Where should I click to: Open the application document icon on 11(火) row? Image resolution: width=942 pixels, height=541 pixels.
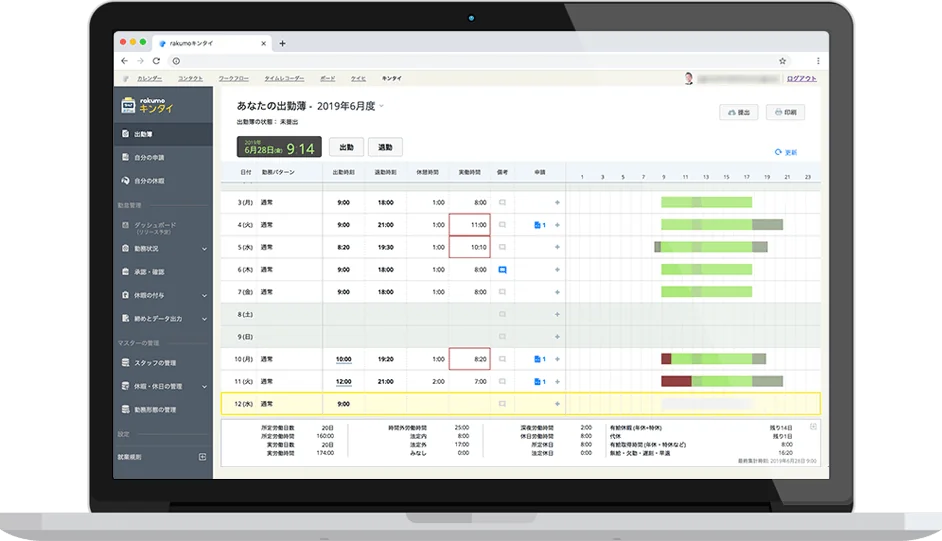pos(539,382)
